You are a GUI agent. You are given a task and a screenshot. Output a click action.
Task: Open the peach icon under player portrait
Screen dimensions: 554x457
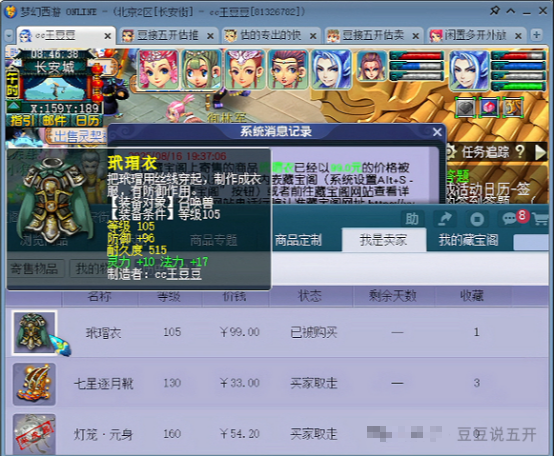click(489, 107)
